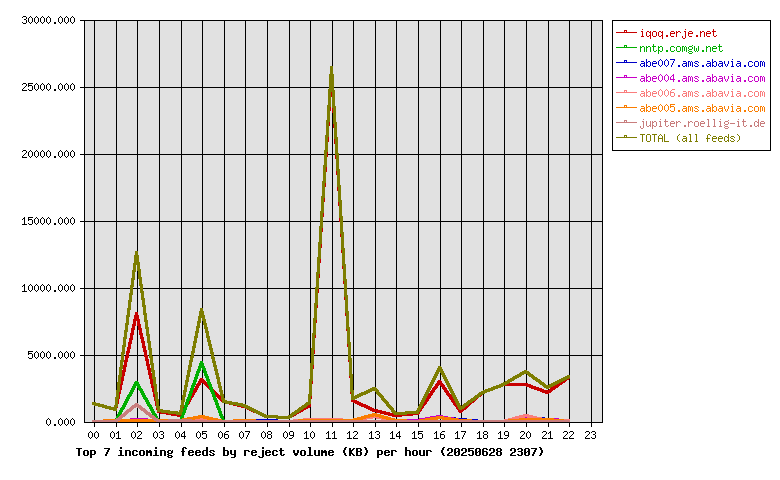Click the 5000.000 y-axis label
This screenshot has width=780, height=480.
pos(51,356)
